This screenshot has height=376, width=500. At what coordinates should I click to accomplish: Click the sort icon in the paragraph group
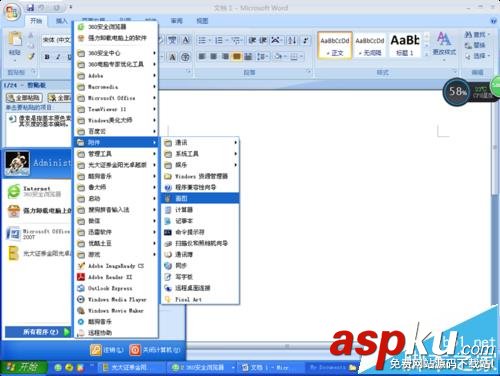(292, 40)
